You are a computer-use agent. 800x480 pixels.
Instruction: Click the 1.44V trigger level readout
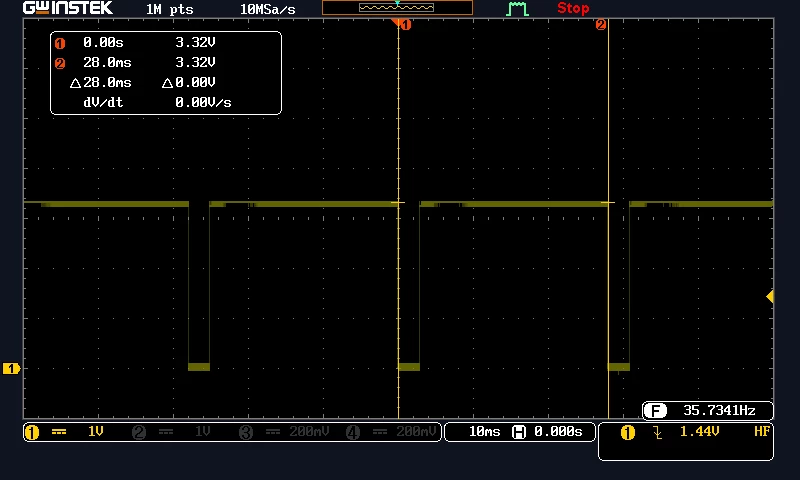[699, 432]
